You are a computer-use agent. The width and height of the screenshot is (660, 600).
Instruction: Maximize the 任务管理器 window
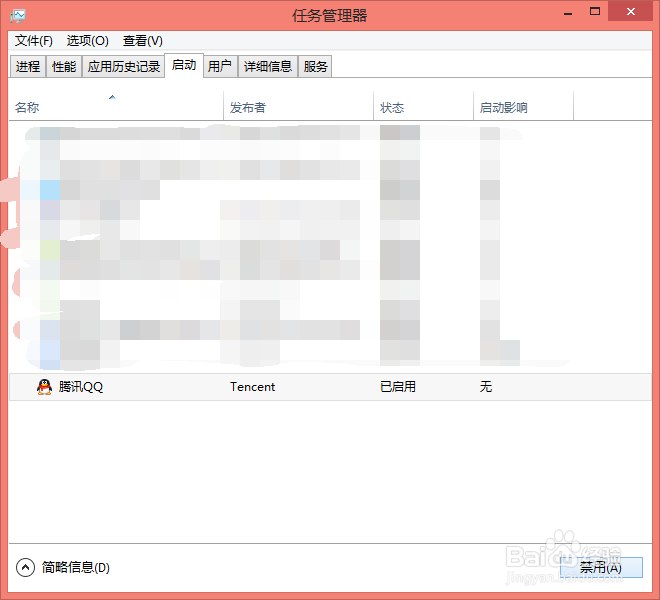tap(594, 12)
